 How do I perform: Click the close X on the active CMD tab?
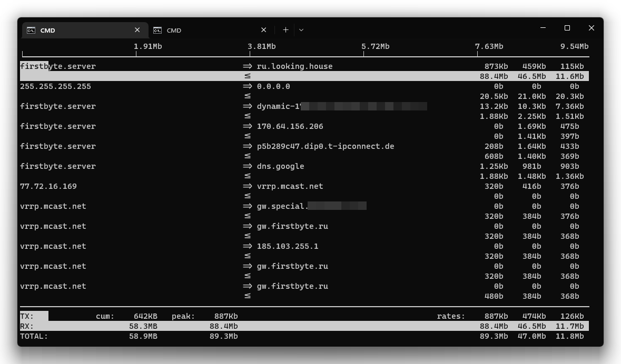click(137, 30)
